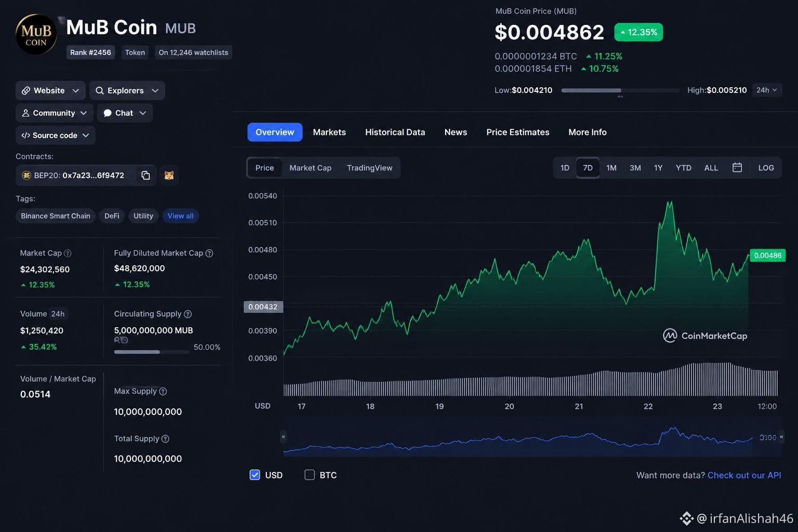Select the 1Y time range
Image resolution: width=798 pixels, height=532 pixels.
[x=658, y=168]
